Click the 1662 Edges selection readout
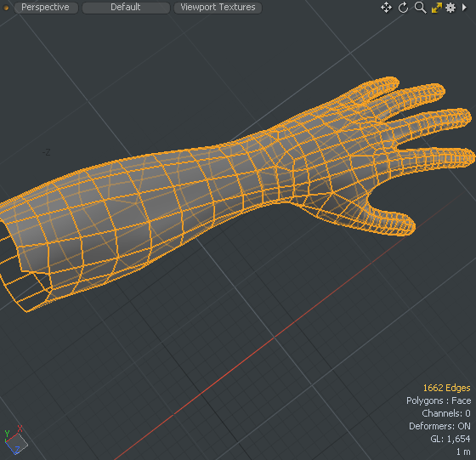476x460 pixels. click(x=446, y=388)
